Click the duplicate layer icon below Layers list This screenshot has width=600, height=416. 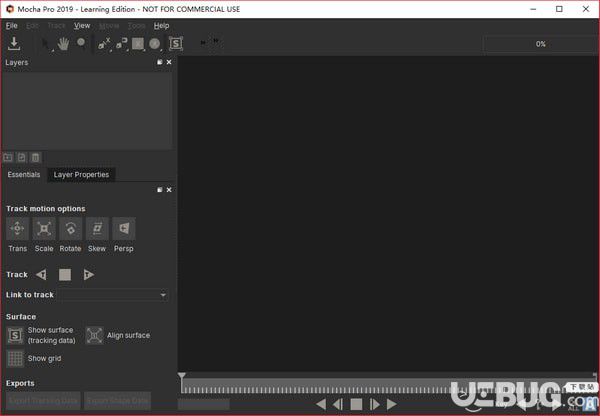coord(22,157)
